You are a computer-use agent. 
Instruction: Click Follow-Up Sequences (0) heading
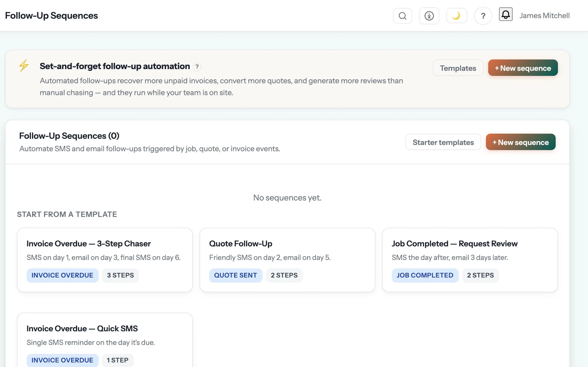pos(69,136)
